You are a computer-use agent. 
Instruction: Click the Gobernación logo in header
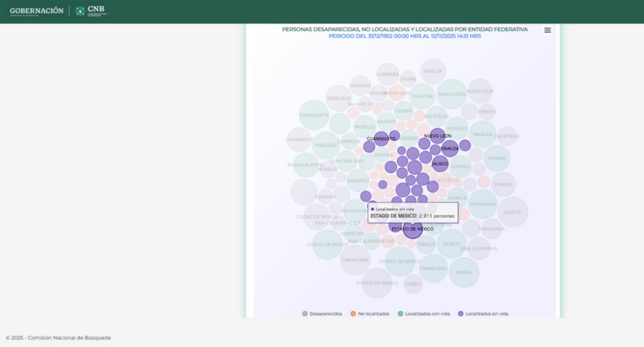[36, 11]
